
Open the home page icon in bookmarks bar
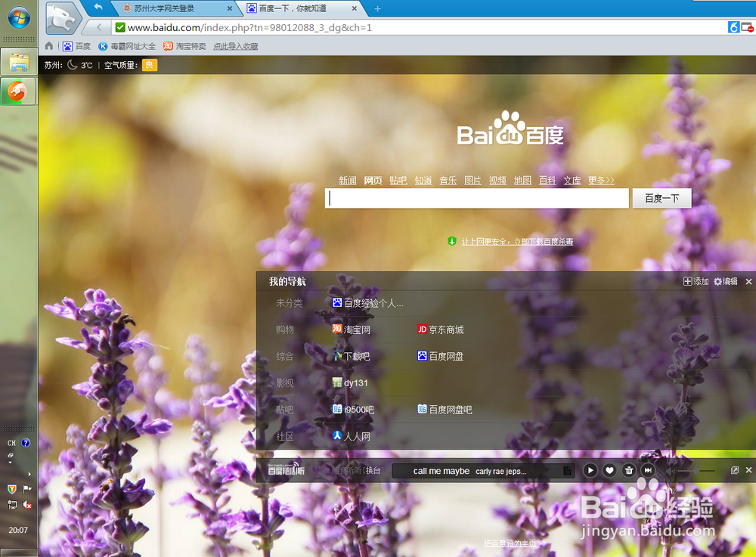point(49,46)
